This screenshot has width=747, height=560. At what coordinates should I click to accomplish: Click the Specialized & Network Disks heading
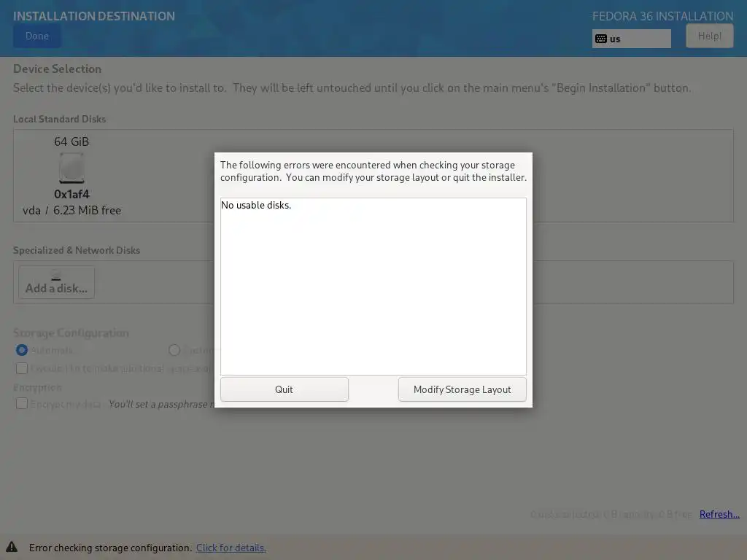pos(77,251)
